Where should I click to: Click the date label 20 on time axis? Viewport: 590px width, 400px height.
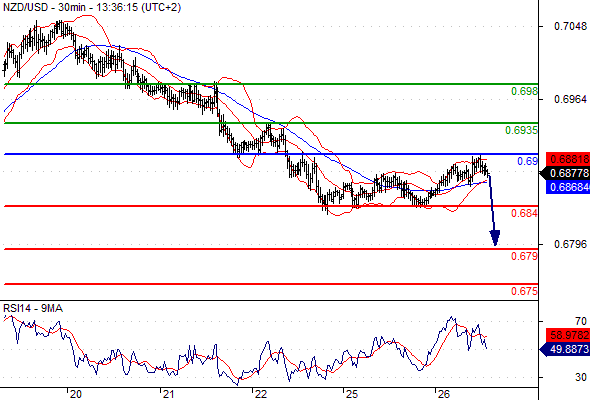76,394
